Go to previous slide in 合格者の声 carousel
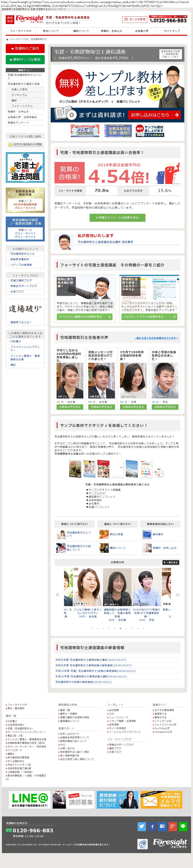 tap(57, 595)
